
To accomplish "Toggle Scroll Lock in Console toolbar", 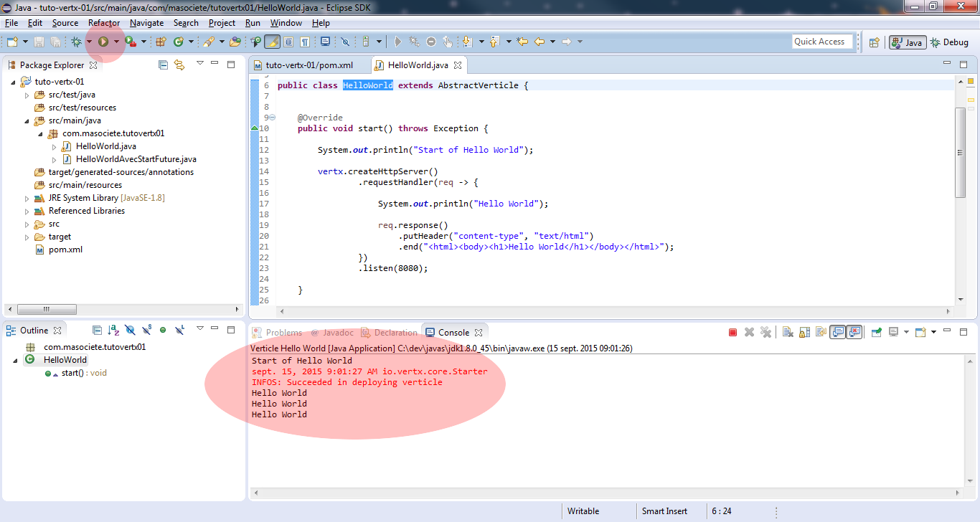I will point(804,332).
